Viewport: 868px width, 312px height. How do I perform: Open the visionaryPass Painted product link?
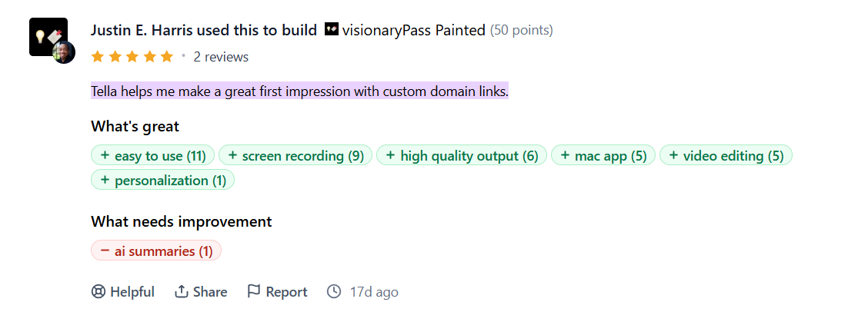pos(413,31)
